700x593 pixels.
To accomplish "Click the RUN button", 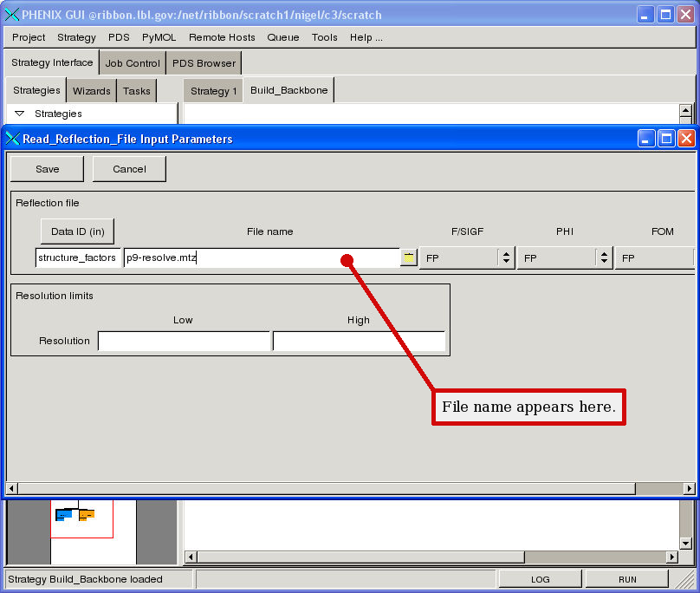I will (x=627, y=579).
